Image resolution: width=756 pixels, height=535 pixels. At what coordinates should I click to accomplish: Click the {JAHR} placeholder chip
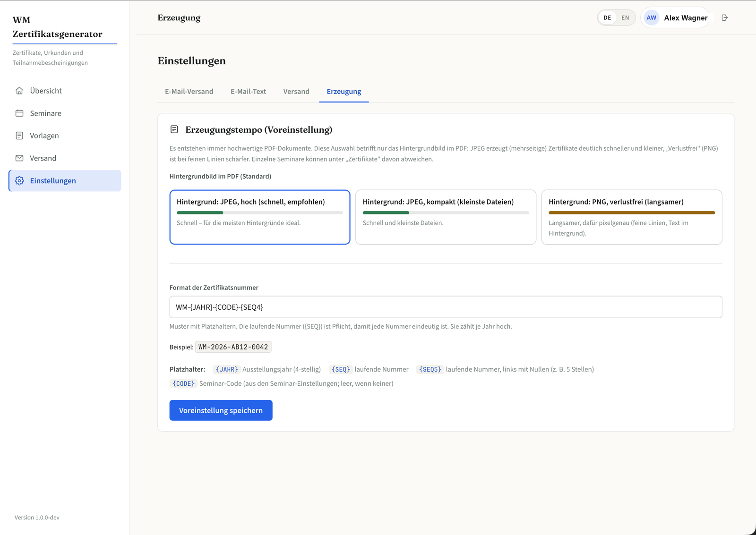coord(227,369)
